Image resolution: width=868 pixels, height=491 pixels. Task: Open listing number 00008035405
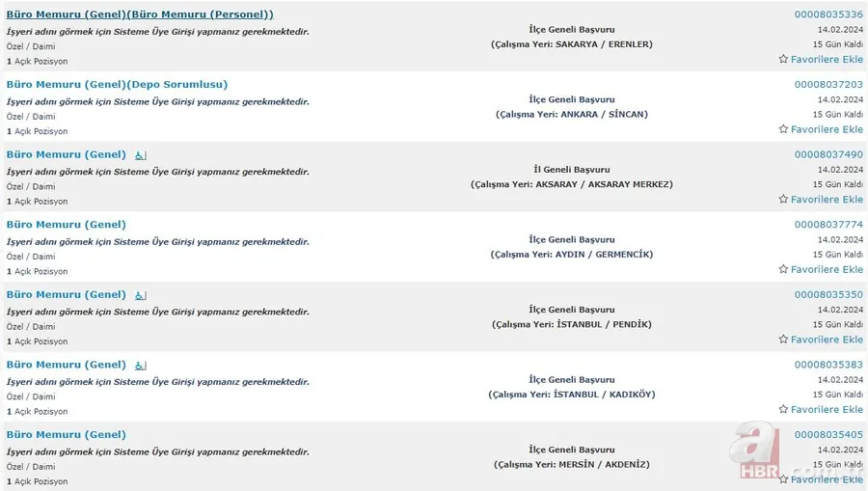point(828,435)
